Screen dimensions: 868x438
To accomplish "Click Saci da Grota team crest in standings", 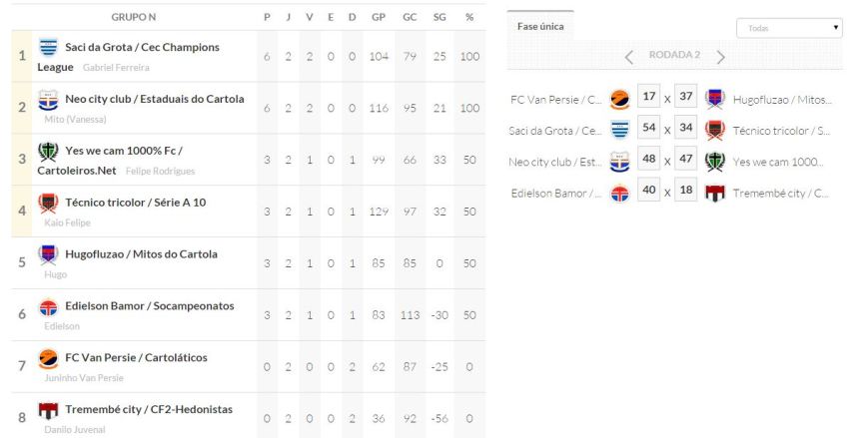I will point(48,47).
